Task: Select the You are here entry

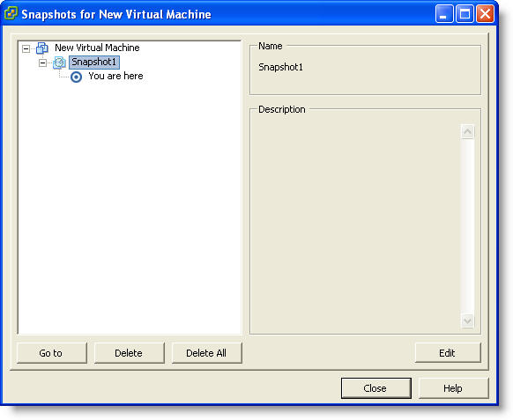Action: pyautogui.click(x=115, y=76)
